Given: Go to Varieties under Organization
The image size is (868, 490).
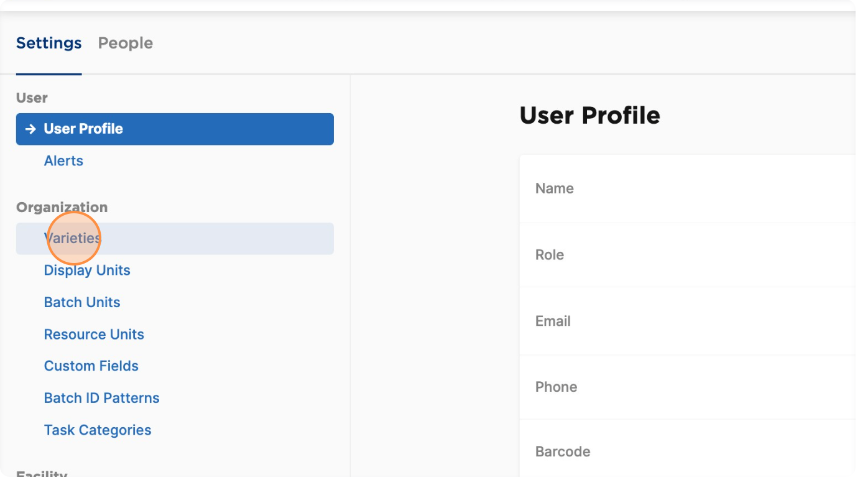Looking at the screenshot, I should tap(175, 238).
